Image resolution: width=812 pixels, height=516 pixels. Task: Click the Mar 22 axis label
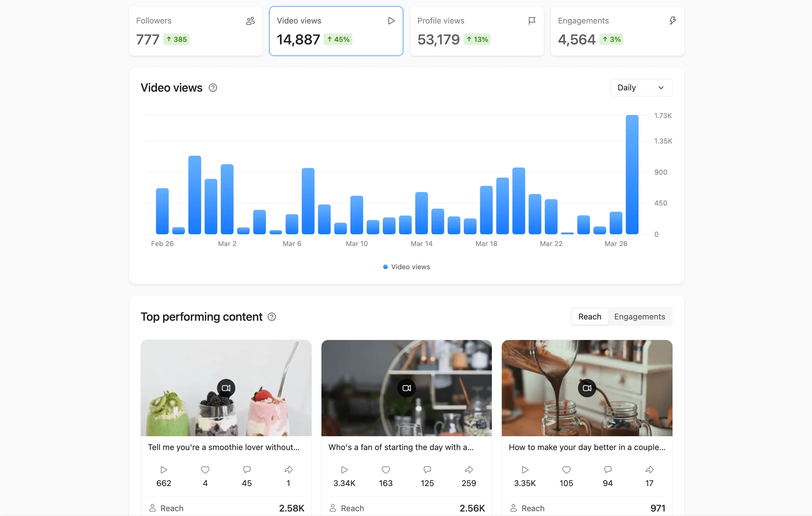551,244
